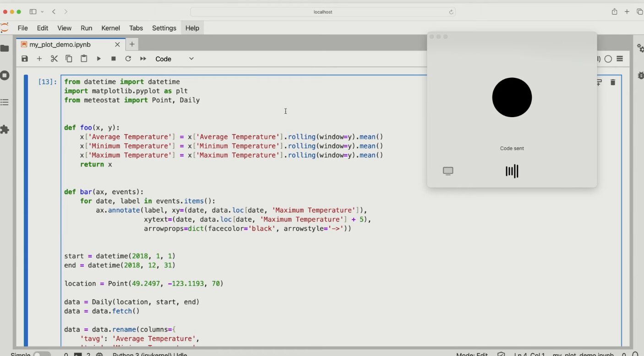Open running terminals and kernels sidebar
This screenshot has width=644, height=356.
[5, 76]
